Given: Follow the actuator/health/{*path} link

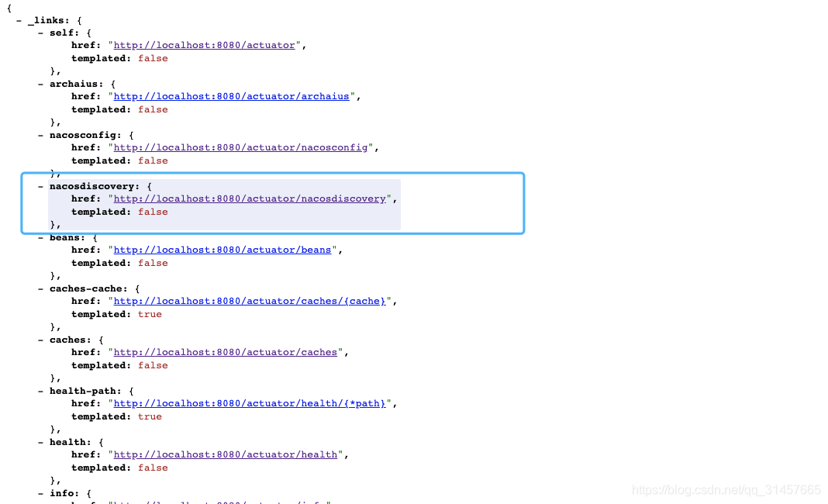Looking at the screenshot, I should pos(250,403).
